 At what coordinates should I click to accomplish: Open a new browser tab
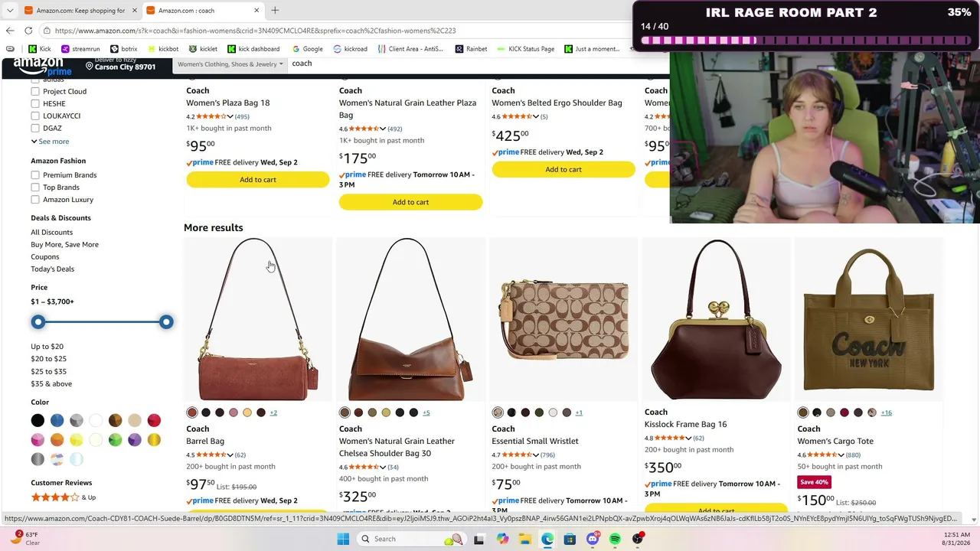(275, 11)
